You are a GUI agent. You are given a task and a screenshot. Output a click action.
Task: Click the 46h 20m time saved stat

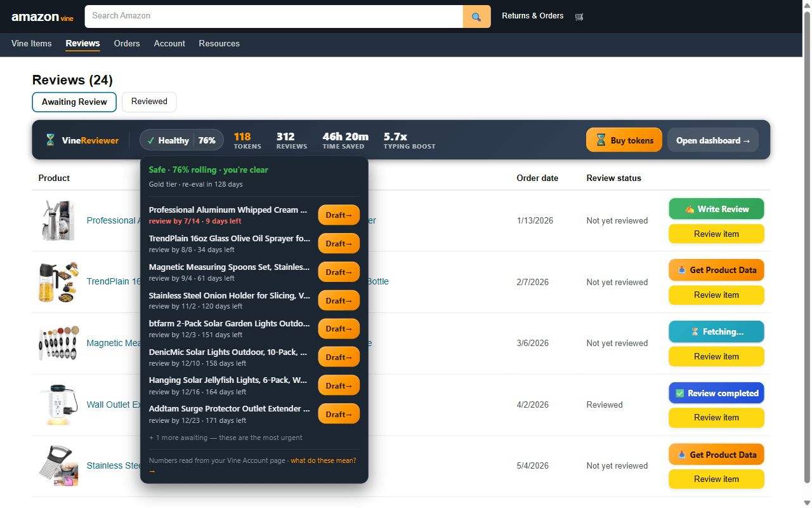(x=345, y=140)
